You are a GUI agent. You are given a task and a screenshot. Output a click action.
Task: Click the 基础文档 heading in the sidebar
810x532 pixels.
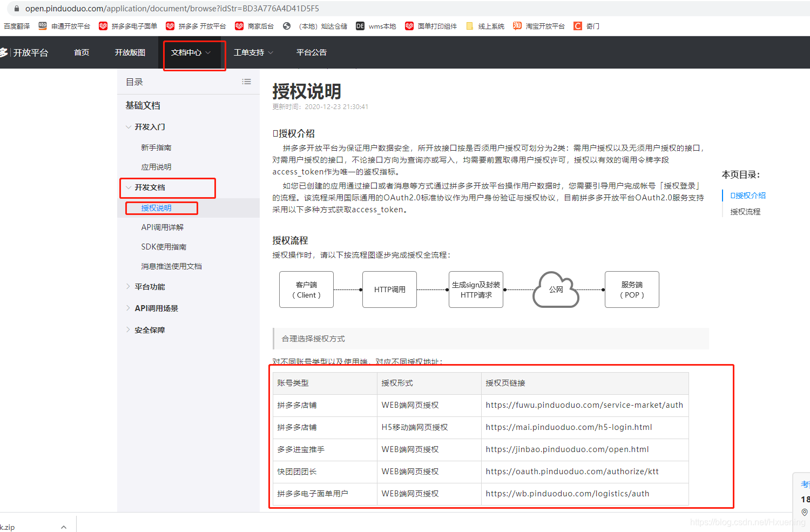(143, 105)
